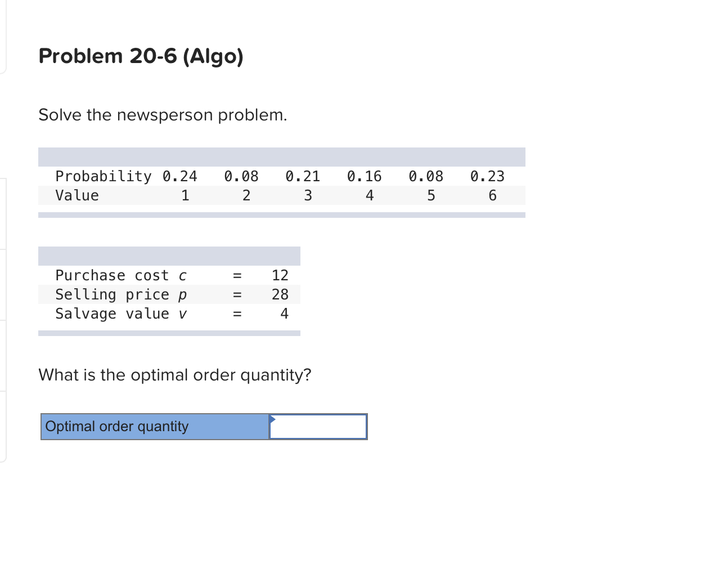
Task: Click the Solve the newsperson problem text
Action: tap(163, 115)
